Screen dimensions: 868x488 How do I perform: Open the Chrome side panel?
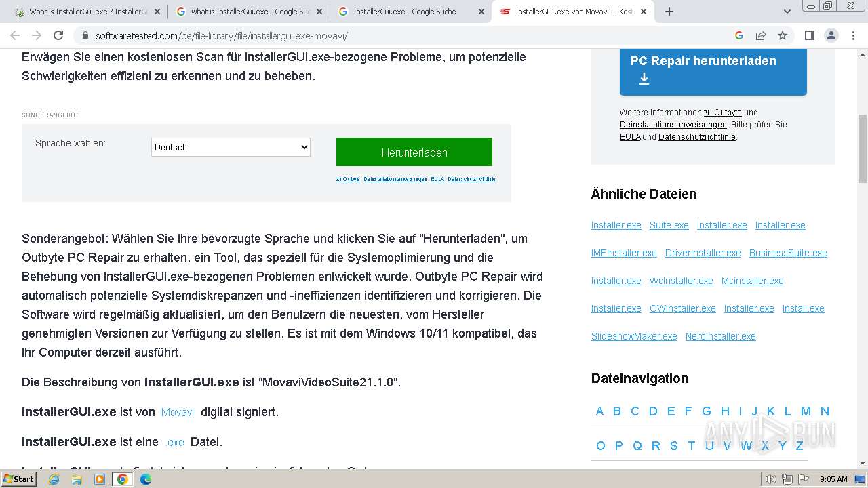tap(809, 35)
